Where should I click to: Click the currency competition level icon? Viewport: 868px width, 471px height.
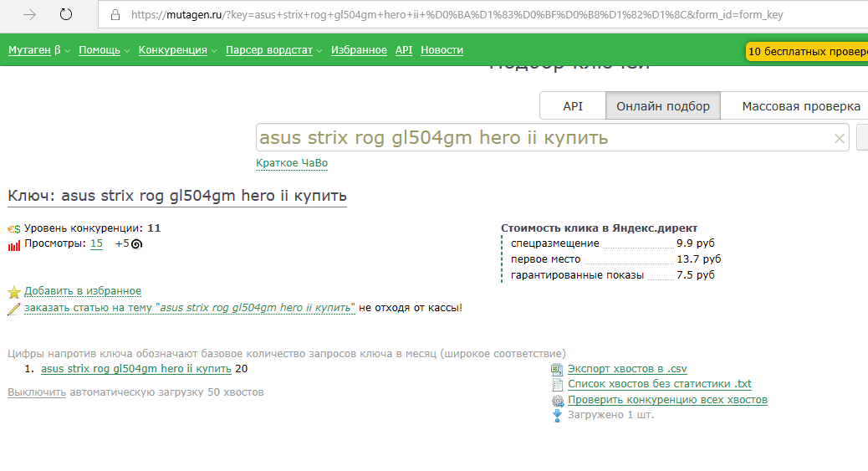(x=14, y=229)
